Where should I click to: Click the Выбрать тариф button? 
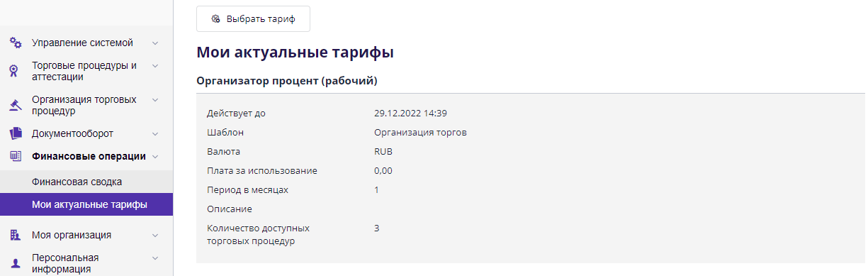click(253, 19)
